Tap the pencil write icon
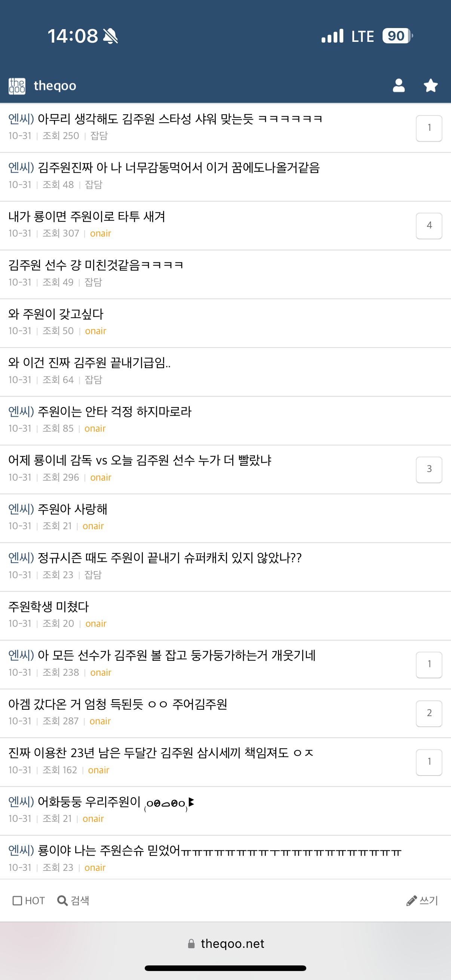 coord(411,900)
